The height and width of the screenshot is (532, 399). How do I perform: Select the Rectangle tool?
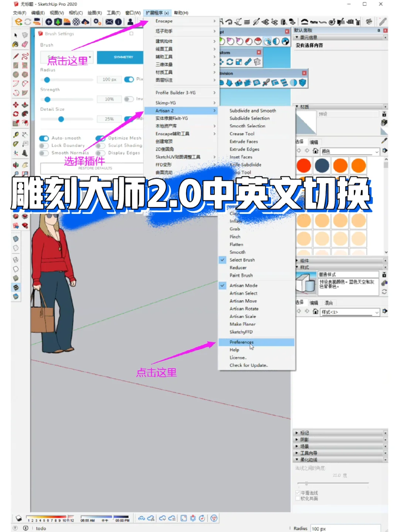[x=16, y=65]
